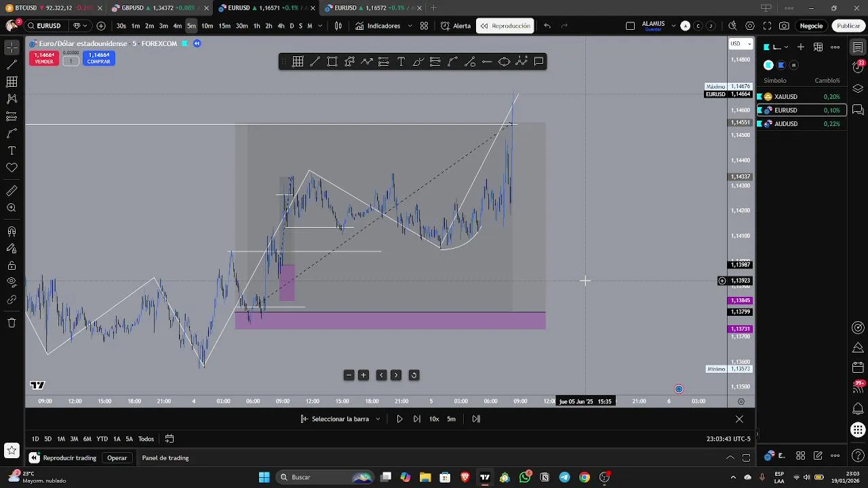Select the Todos date range
868x488 pixels.
146,439
